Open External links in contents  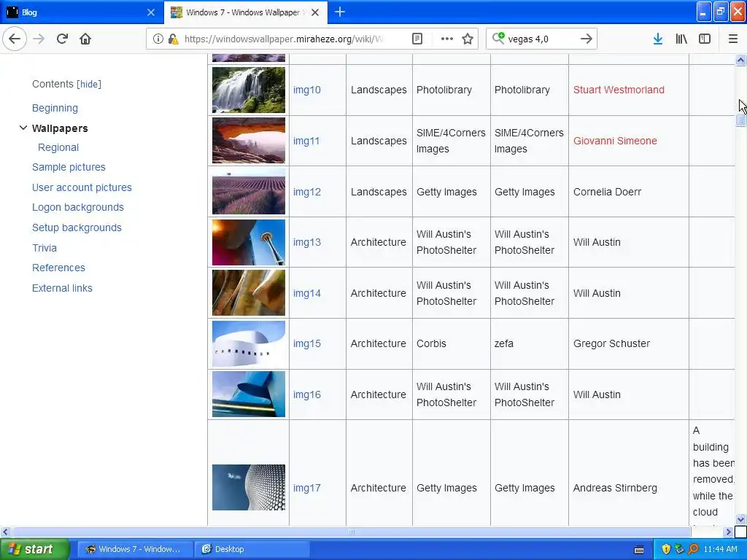pyautogui.click(x=62, y=288)
